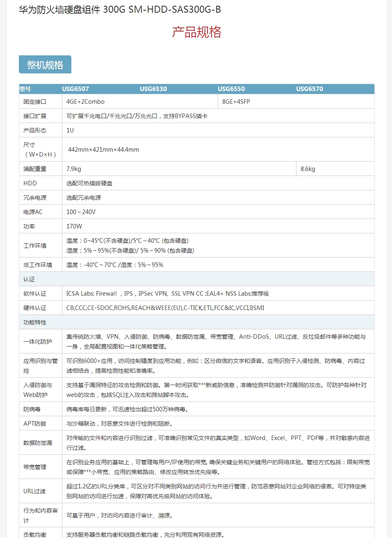This screenshot has height=538, width=392.
Task: Click the text mentioning BYPASS插卡
Action: (x=137, y=116)
